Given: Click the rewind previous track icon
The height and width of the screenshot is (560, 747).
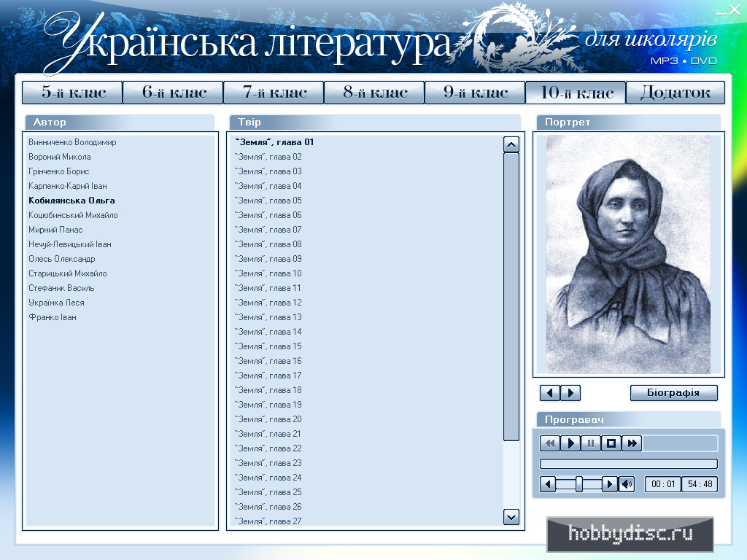Looking at the screenshot, I should (x=550, y=443).
